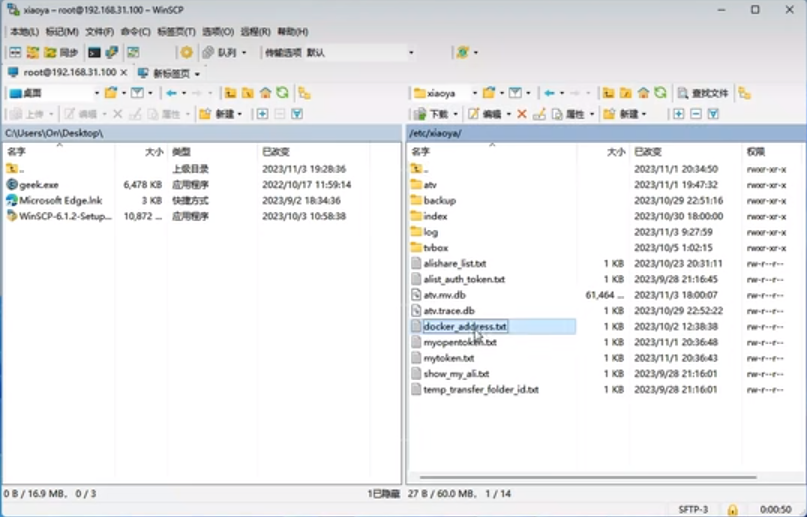
Task: Click the 查找文件 find files button
Action: pos(703,93)
